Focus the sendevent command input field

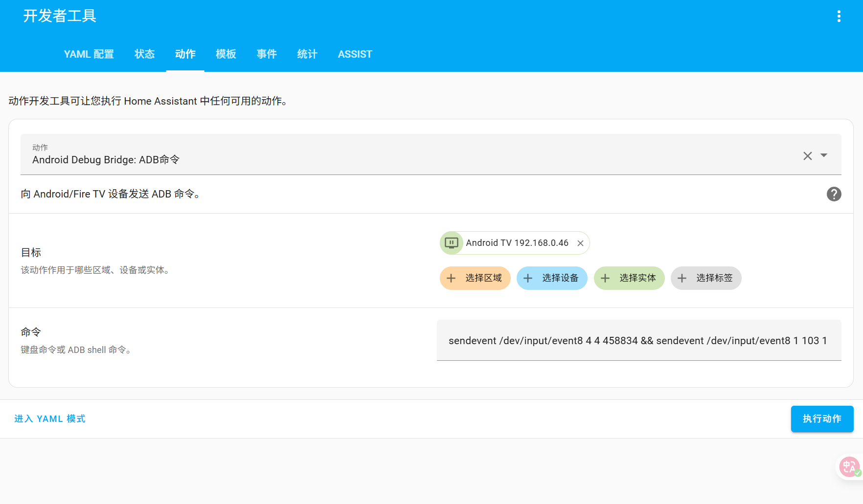[x=639, y=341]
